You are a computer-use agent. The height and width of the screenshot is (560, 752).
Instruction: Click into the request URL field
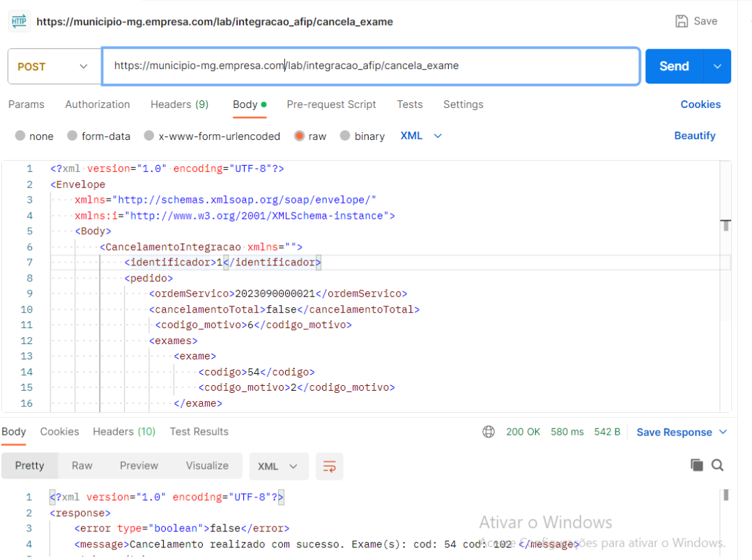point(369,66)
